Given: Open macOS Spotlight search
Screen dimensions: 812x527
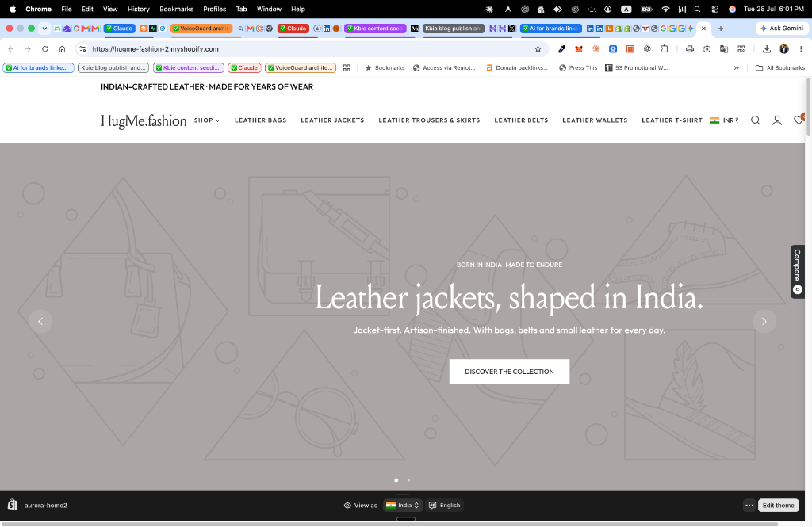Looking at the screenshot, I should coord(698,9).
